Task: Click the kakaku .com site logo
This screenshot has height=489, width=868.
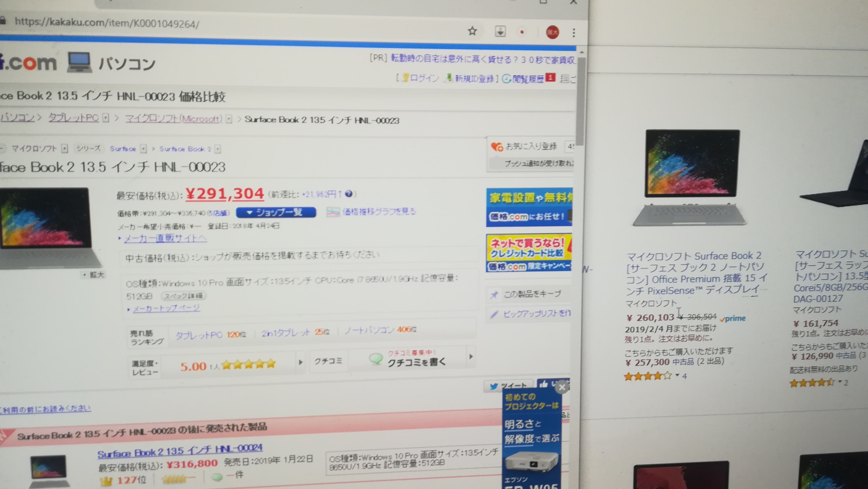Action: point(28,63)
